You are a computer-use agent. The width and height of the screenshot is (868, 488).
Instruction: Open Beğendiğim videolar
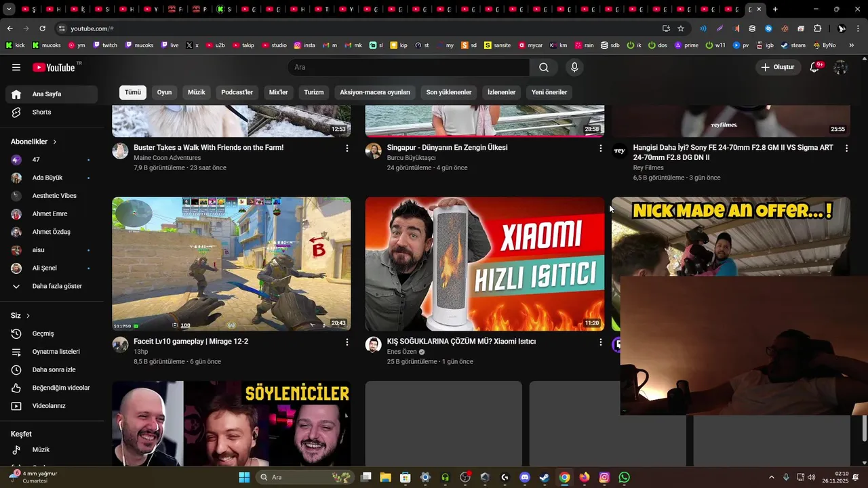coord(52,388)
